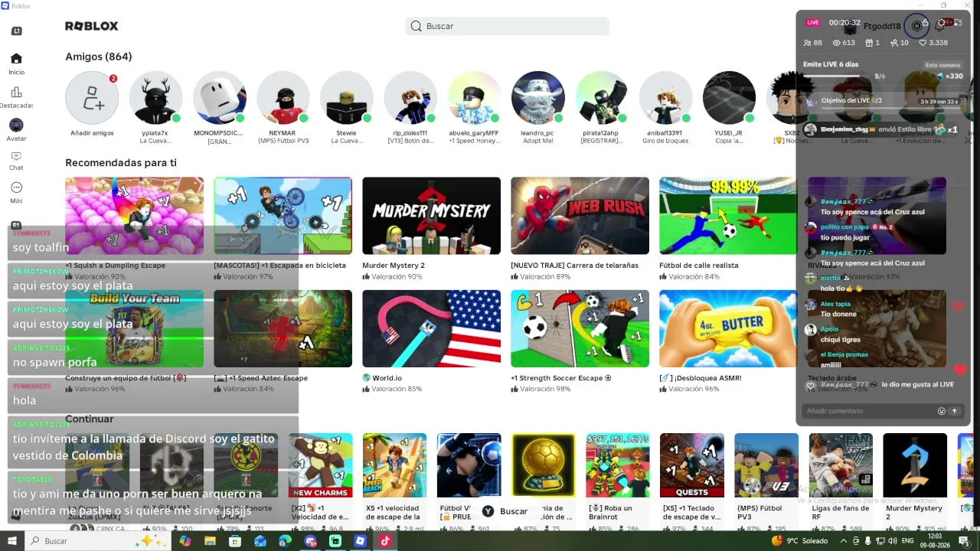
Task: Open the Continuar section heading
Action: [x=90, y=419]
